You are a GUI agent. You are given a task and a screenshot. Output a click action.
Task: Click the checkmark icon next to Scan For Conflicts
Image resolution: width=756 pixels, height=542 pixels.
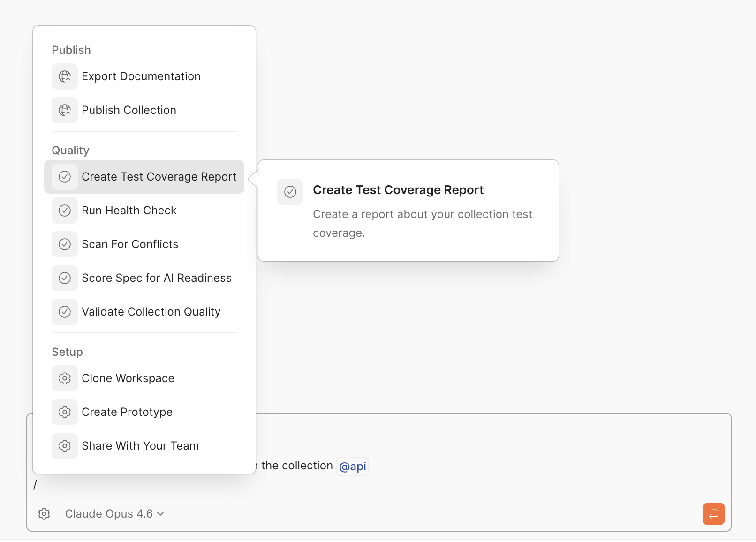tap(65, 244)
